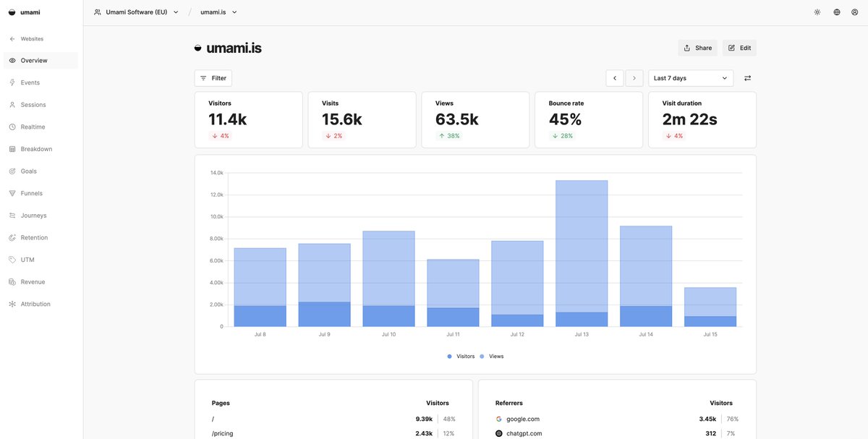Open Funnels icon in sidebar
Image resolution: width=868 pixels, height=439 pixels.
click(x=12, y=193)
